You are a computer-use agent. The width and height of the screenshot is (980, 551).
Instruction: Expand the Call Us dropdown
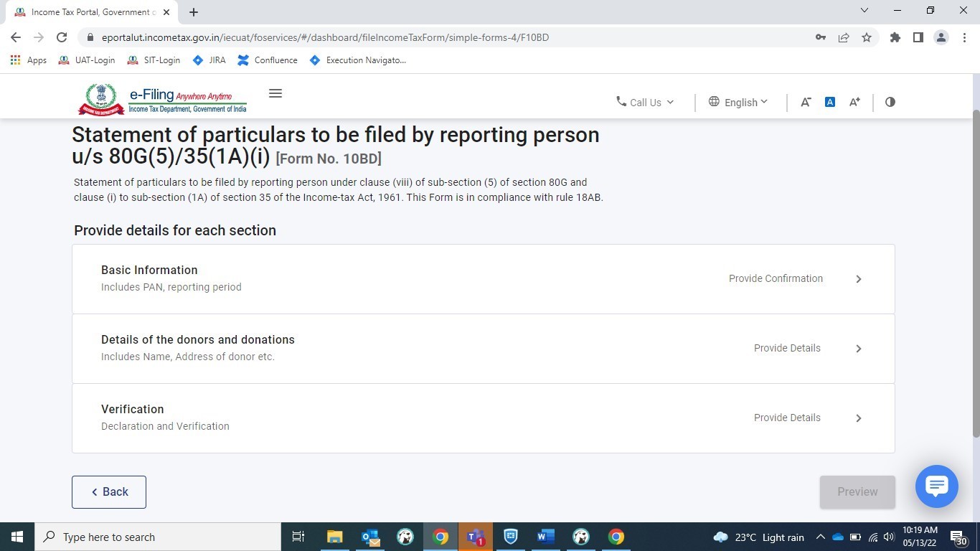tap(645, 102)
